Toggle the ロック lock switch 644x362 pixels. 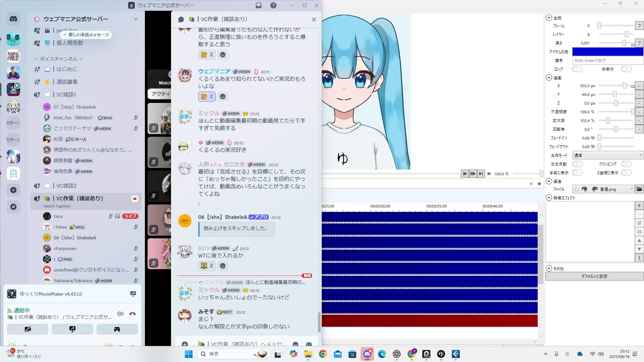(x=577, y=69)
